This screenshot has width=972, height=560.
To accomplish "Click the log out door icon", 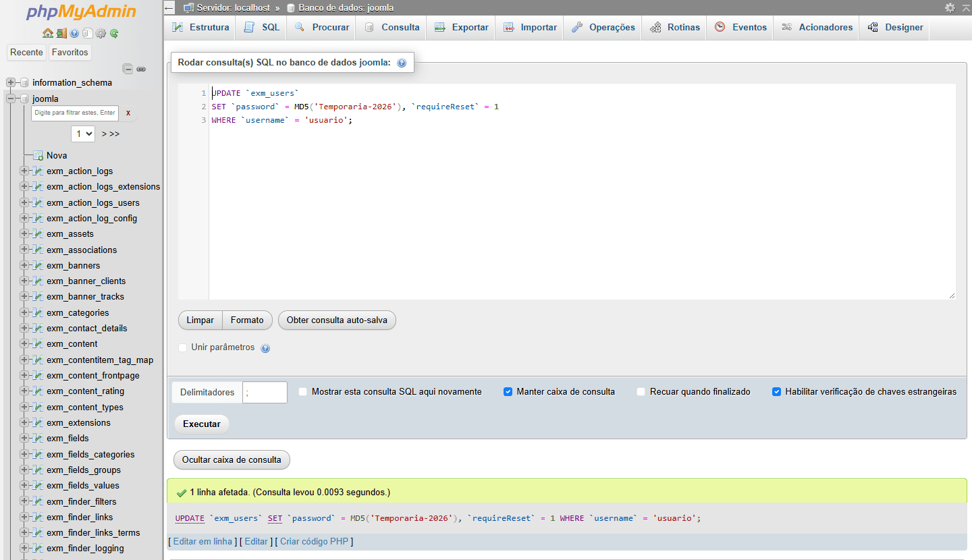I will (61, 33).
